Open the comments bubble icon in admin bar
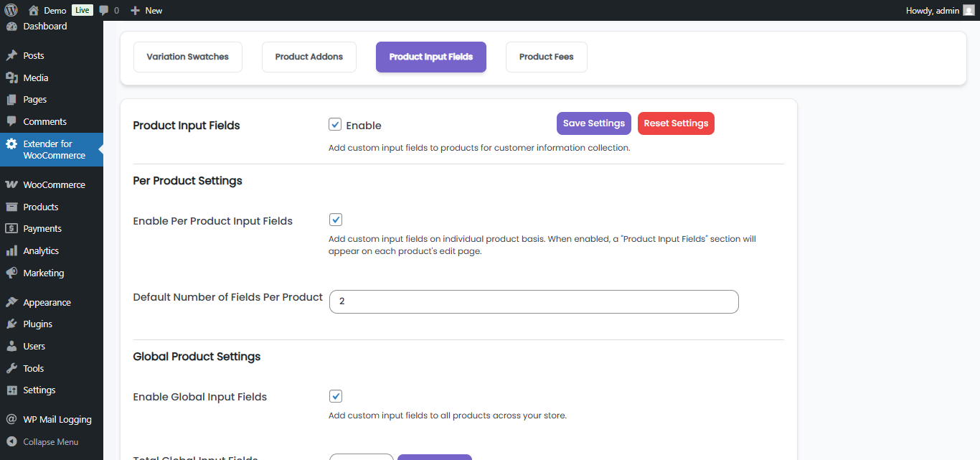Image resolution: width=980 pixels, height=460 pixels. click(x=105, y=10)
